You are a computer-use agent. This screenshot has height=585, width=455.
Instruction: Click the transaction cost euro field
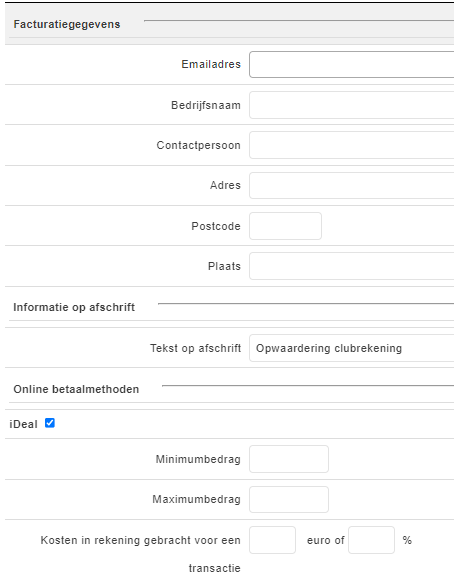point(272,540)
